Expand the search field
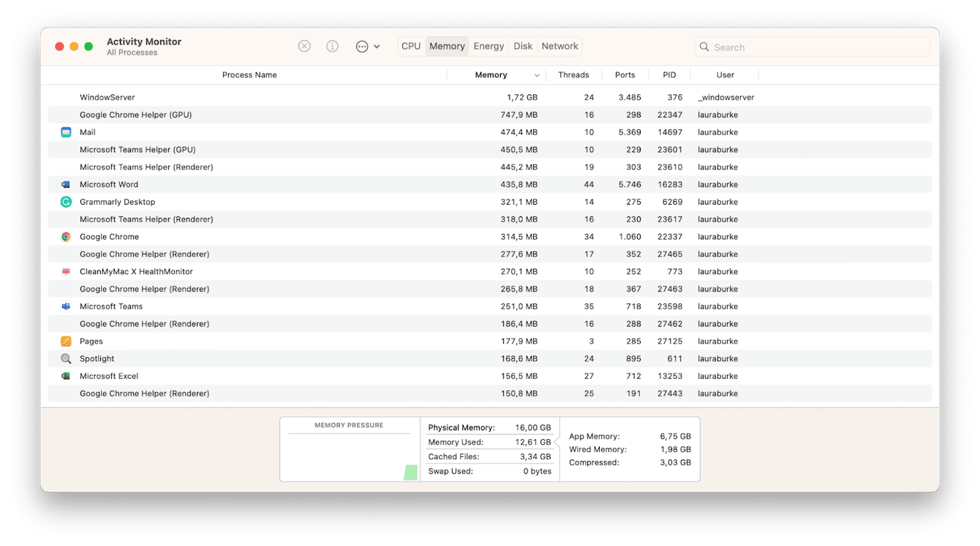 812,46
